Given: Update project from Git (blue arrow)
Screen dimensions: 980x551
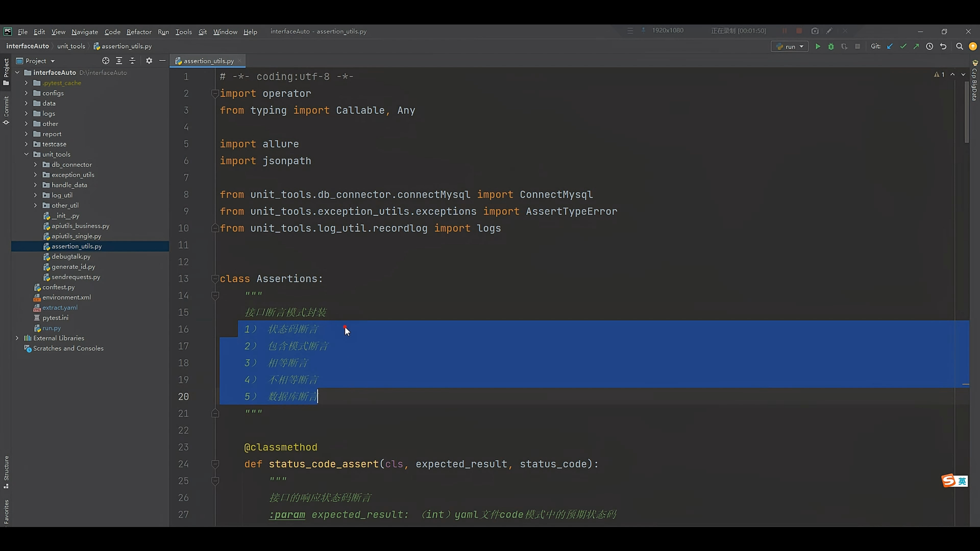Looking at the screenshot, I should (890, 46).
